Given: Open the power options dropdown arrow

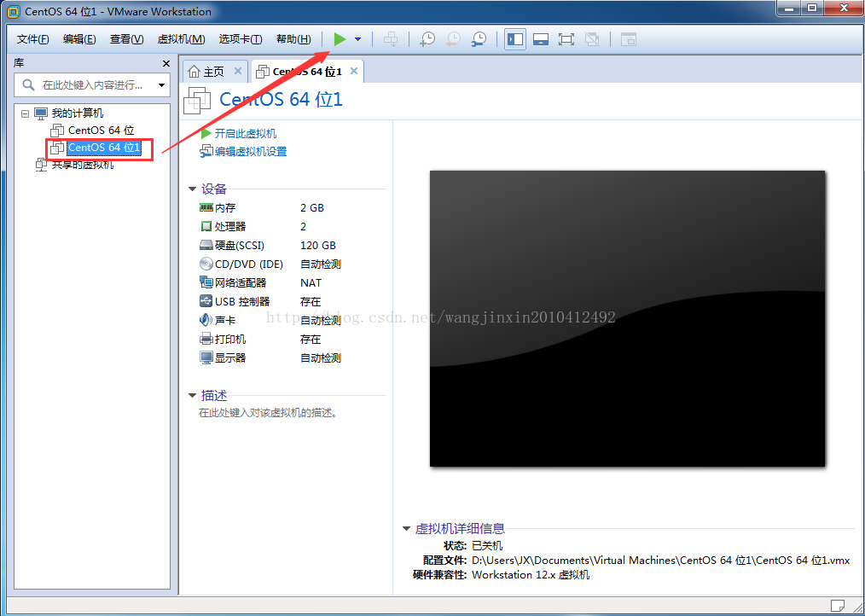Looking at the screenshot, I should 358,39.
